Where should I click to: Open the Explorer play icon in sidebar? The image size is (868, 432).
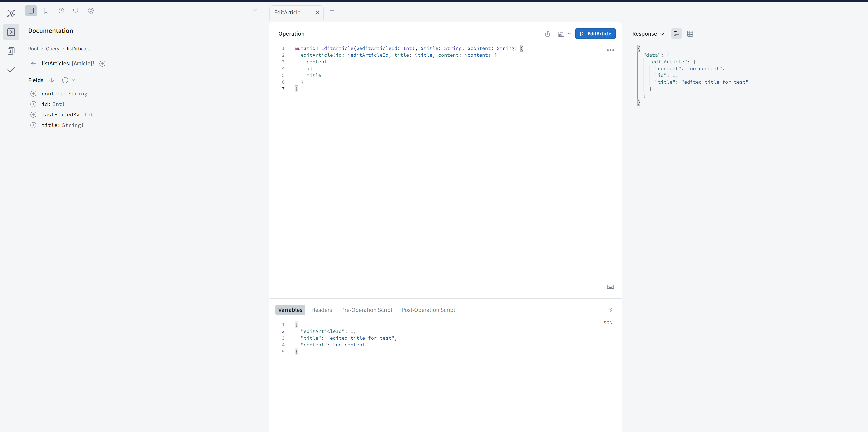coord(11,32)
